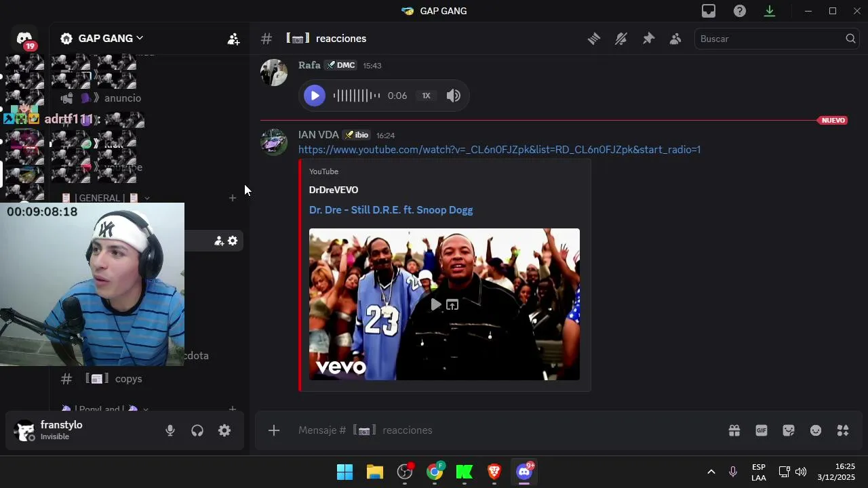Open User Settings gear icon
This screenshot has height=488, width=868.
(224, 430)
